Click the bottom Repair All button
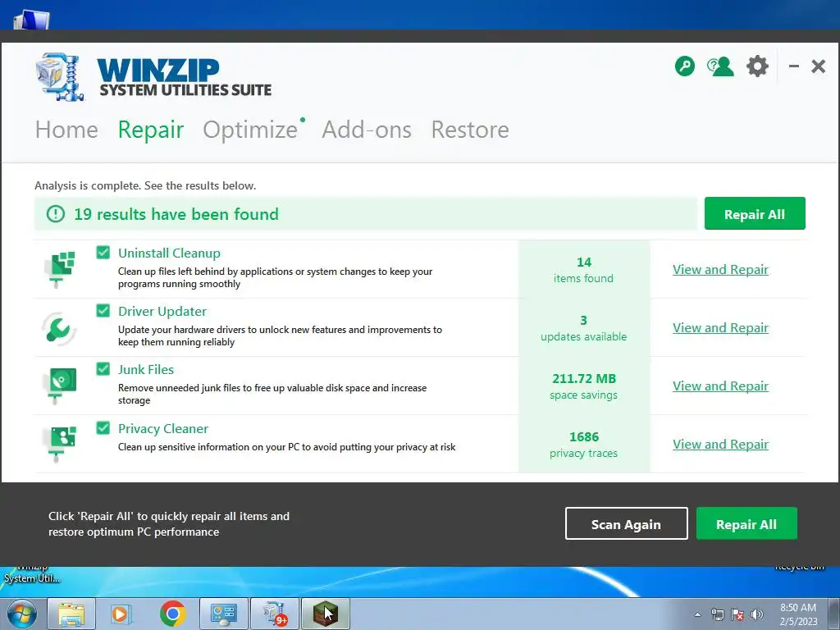Screen dimensions: 840x630 [746, 523]
